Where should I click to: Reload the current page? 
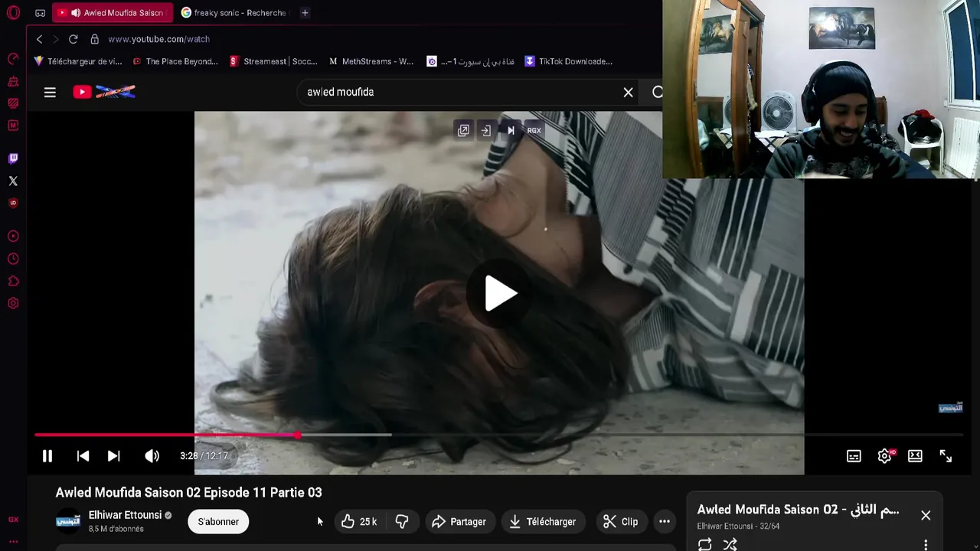[73, 39]
